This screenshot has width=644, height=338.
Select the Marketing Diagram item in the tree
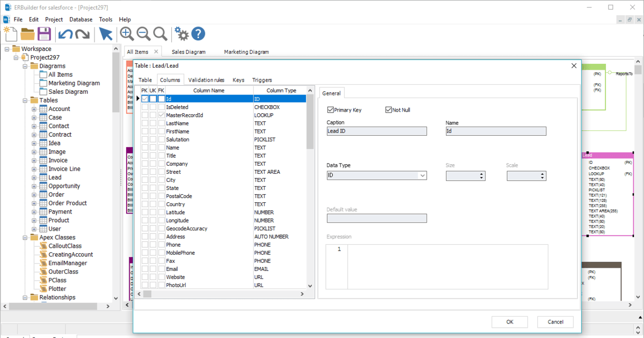(x=74, y=83)
